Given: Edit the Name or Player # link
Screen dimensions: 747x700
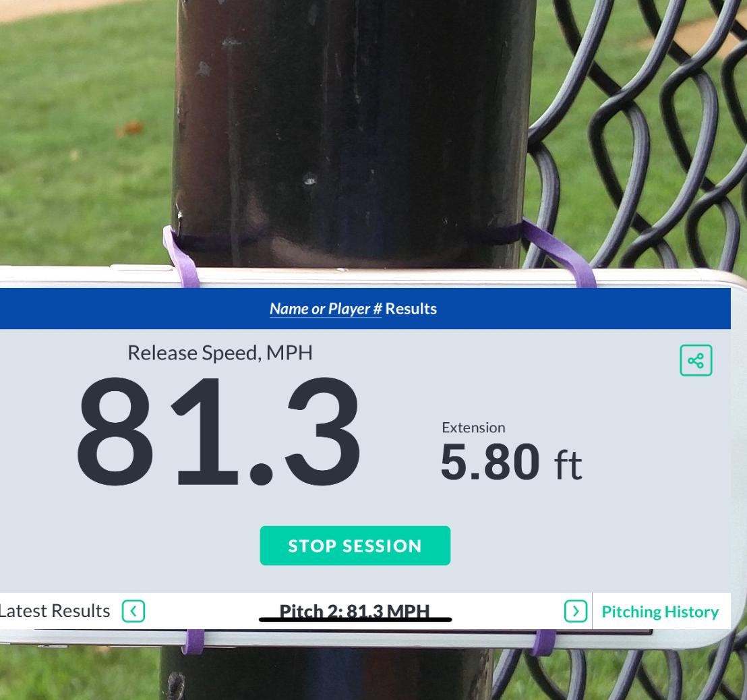Looking at the screenshot, I should 326,309.
